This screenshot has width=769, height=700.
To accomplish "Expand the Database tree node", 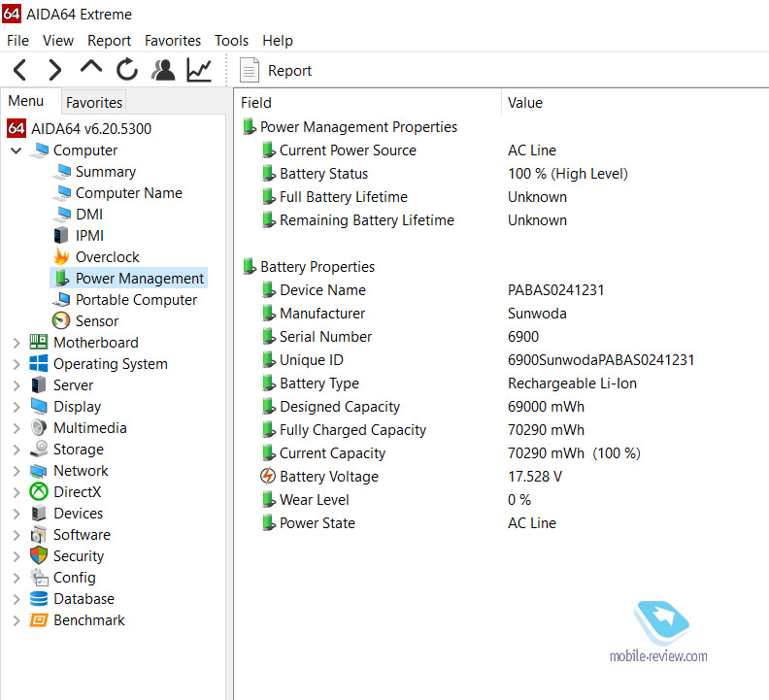I will pyautogui.click(x=17, y=599).
